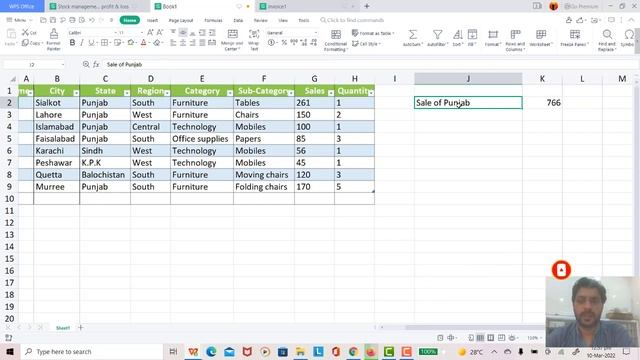
Task: Select the Sheet1 sheet tab
Action: 63,328
